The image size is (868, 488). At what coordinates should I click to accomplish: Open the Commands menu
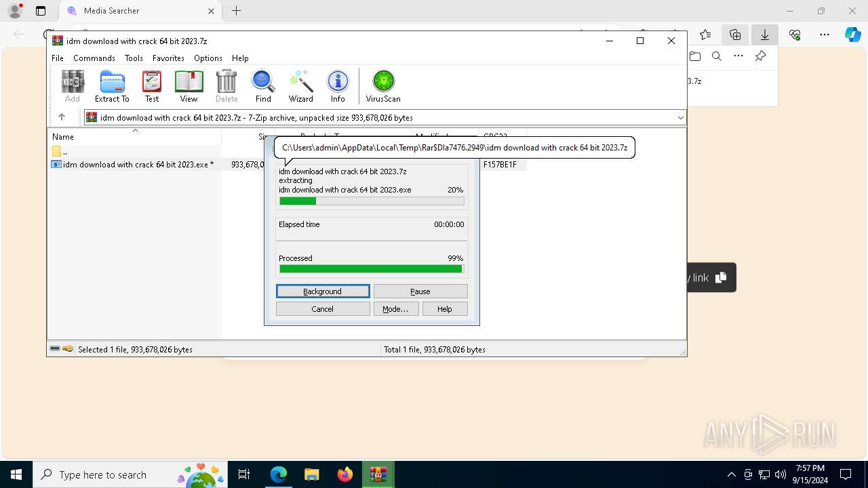coord(94,58)
